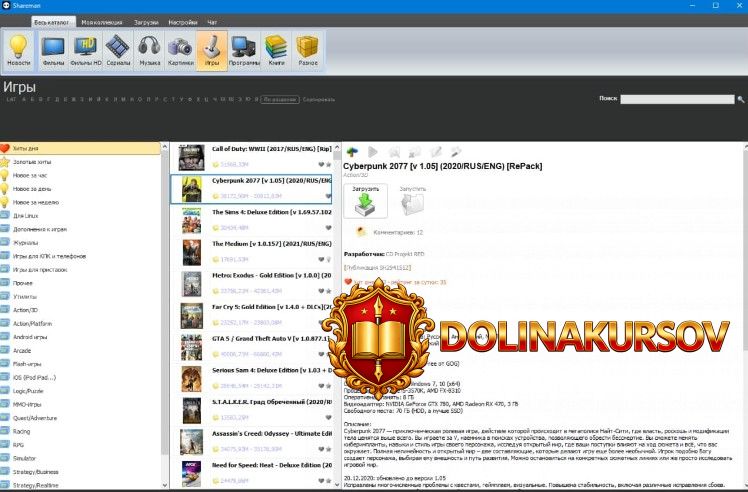The height and width of the screenshot is (492, 748).
Task: Click into the Поиск search field
Action: coord(677,99)
